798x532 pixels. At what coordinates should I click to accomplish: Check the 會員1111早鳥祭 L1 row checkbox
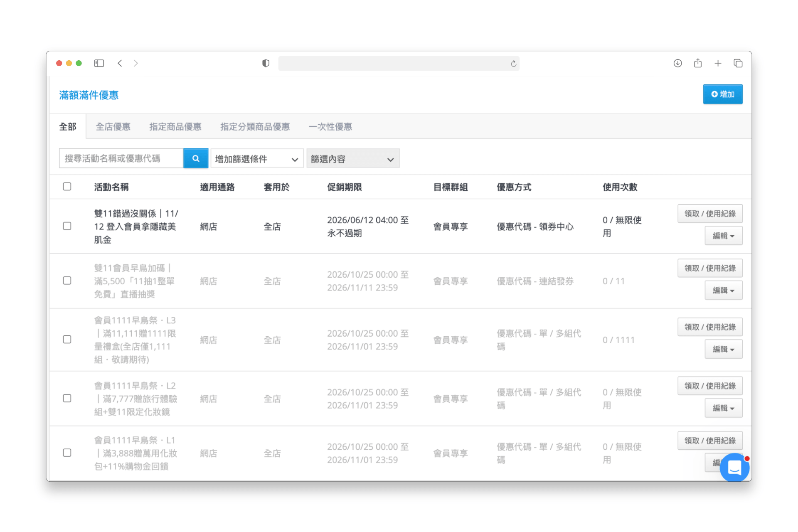pos(67,453)
